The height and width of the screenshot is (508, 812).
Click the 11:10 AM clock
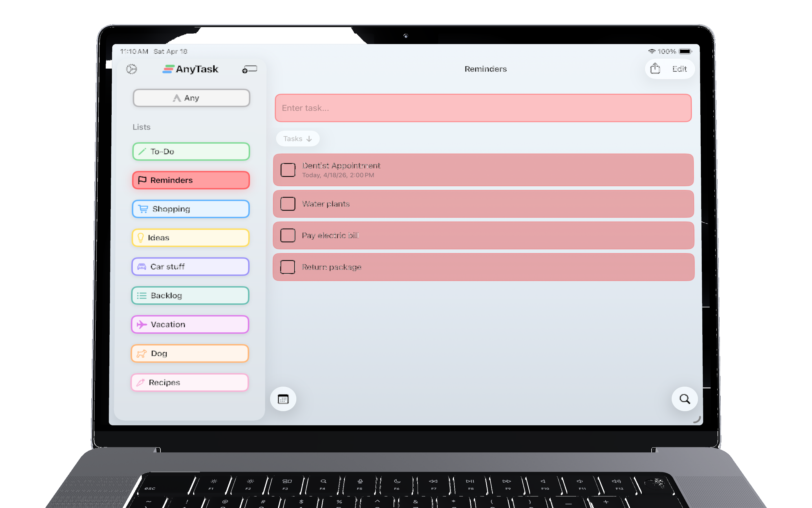134,51
